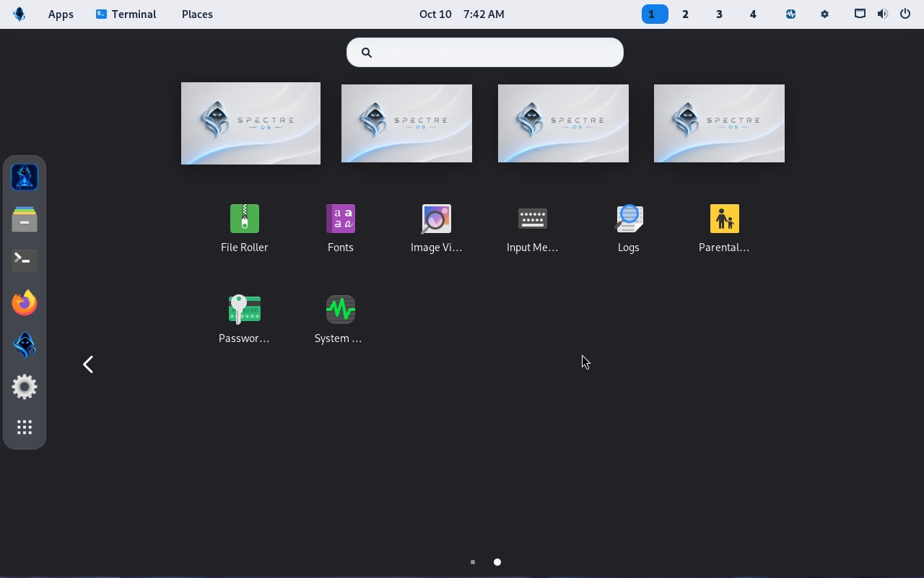Click the blue hooded figure dock icon
Screen dimensions: 924x578
25,345
